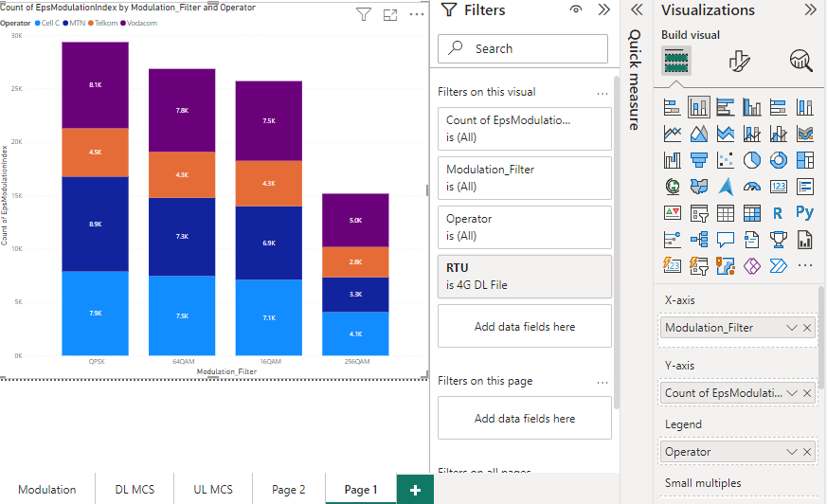Insert a Funnel chart visual
The width and height of the screenshot is (827, 504).
coord(698,160)
